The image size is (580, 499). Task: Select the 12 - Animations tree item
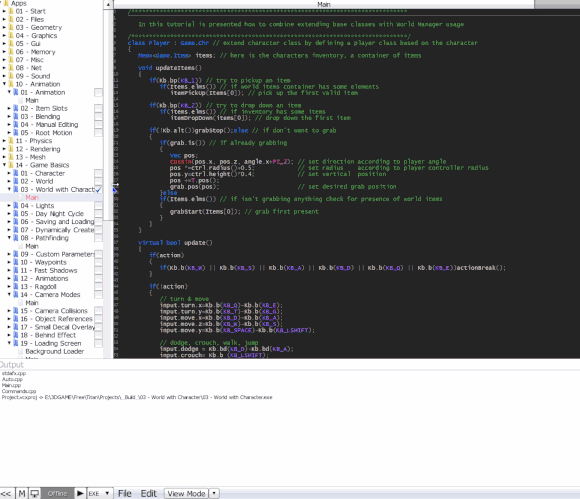[x=44, y=278]
